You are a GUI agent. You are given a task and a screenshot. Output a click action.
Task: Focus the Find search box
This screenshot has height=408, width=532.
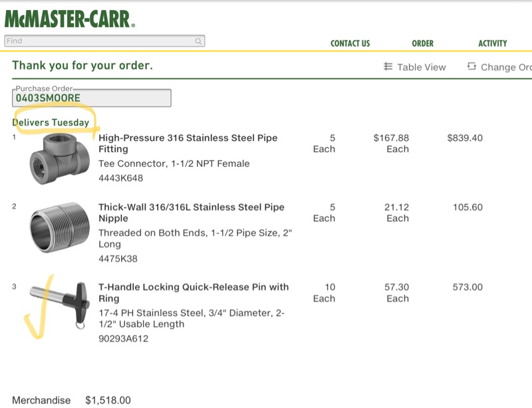pyautogui.click(x=100, y=41)
